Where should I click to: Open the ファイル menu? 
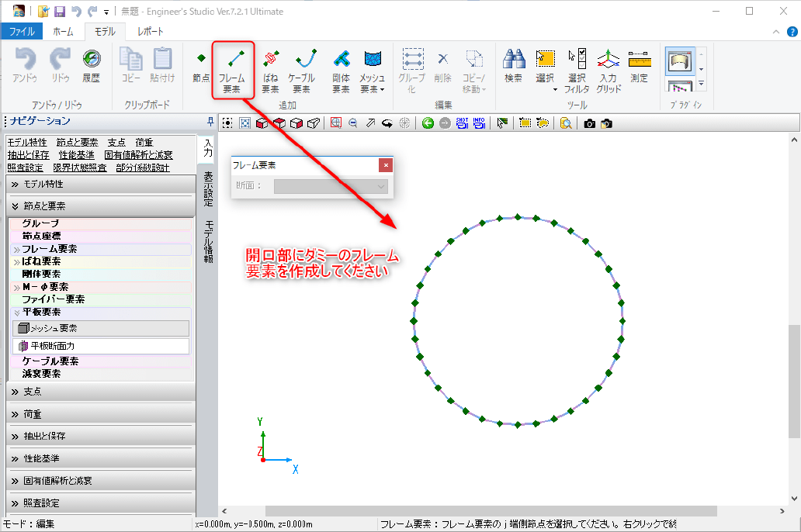22,32
